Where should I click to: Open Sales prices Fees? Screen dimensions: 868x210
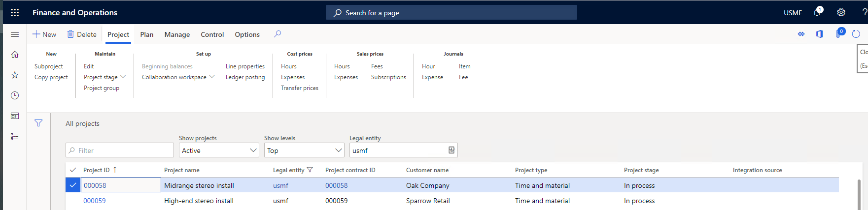pyautogui.click(x=377, y=66)
